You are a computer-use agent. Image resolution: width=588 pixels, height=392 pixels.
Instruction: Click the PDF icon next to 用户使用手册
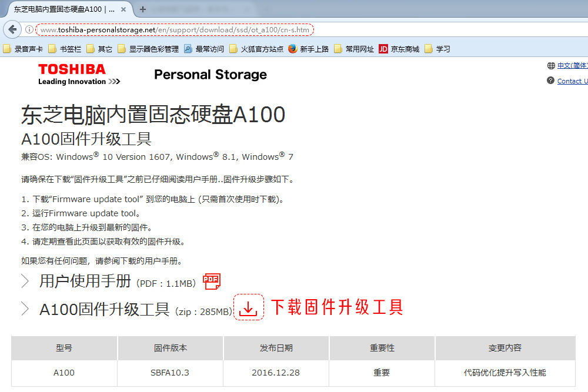pyautogui.click(x=211, y=282)
